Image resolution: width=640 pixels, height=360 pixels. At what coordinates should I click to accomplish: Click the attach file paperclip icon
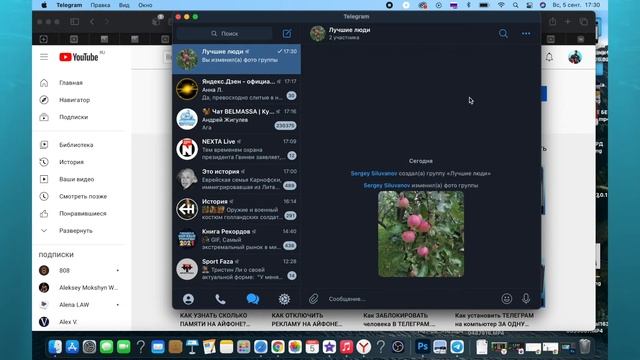(313, 299)
